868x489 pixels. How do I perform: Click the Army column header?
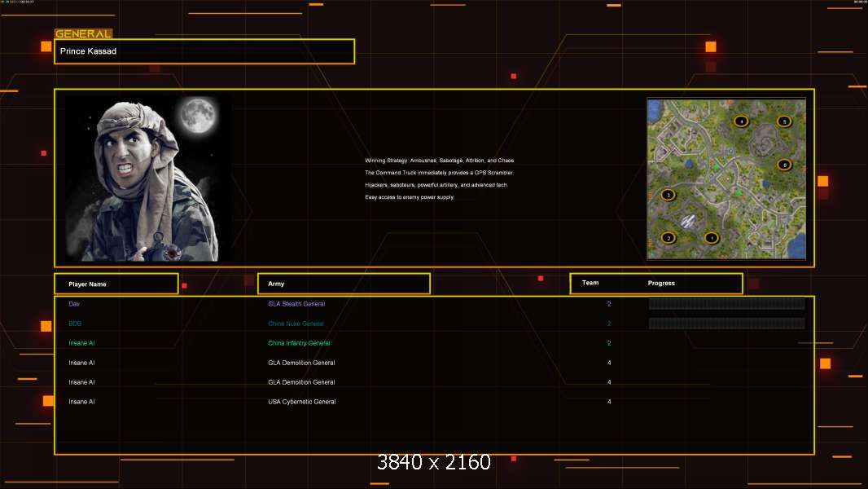[x=276, y=284]
